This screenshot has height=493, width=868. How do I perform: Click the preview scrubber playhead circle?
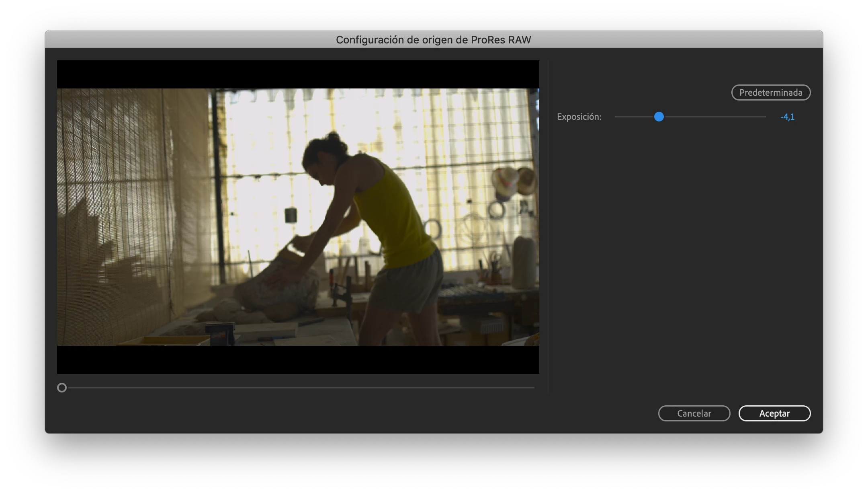(62, 388)
